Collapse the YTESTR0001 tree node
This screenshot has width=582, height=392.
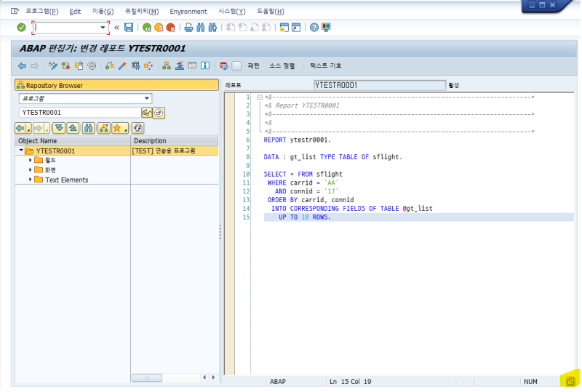click(x=21, y=151)
